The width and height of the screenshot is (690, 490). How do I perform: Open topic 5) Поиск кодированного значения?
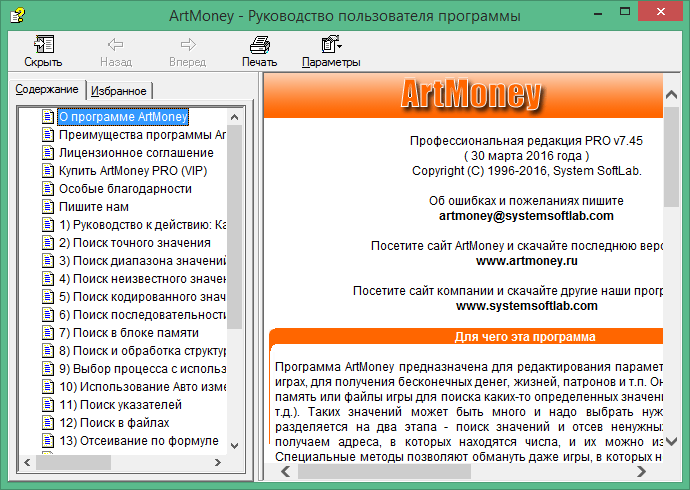coord(142,297)
